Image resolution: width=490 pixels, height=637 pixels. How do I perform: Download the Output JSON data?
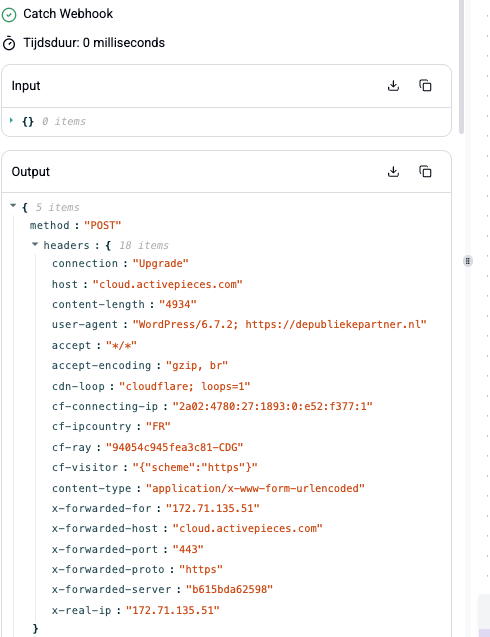click(x=393, y=171)
